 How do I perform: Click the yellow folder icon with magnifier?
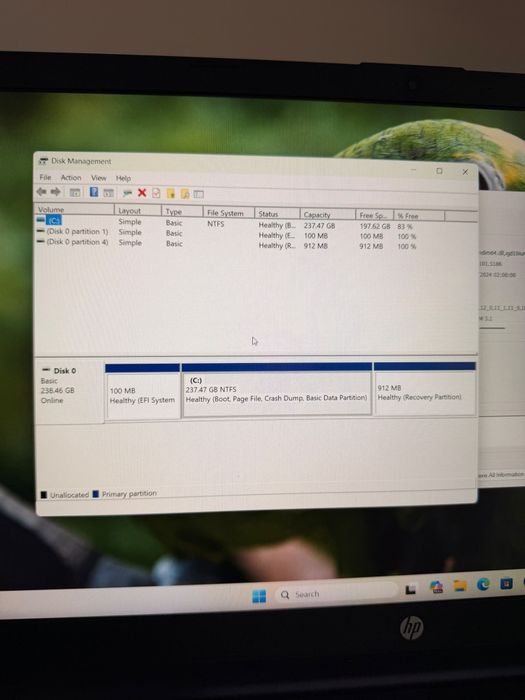coord(185,193)
